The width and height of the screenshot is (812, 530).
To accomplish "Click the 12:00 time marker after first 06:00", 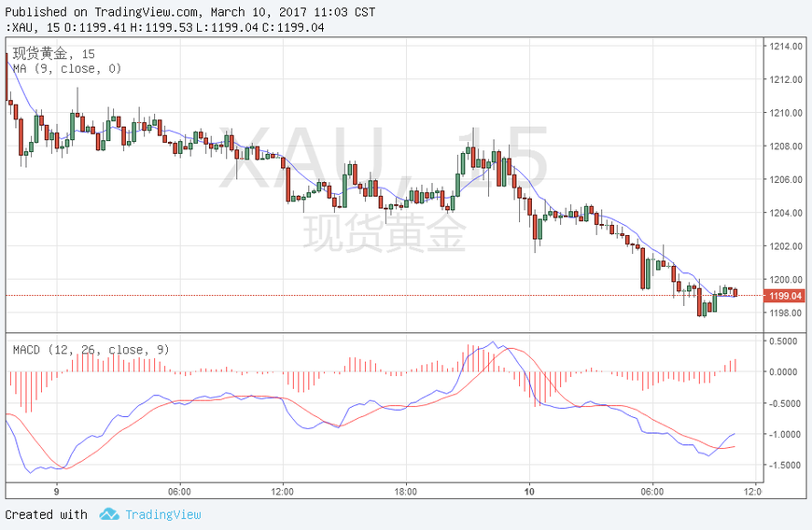I will point(282,491).
